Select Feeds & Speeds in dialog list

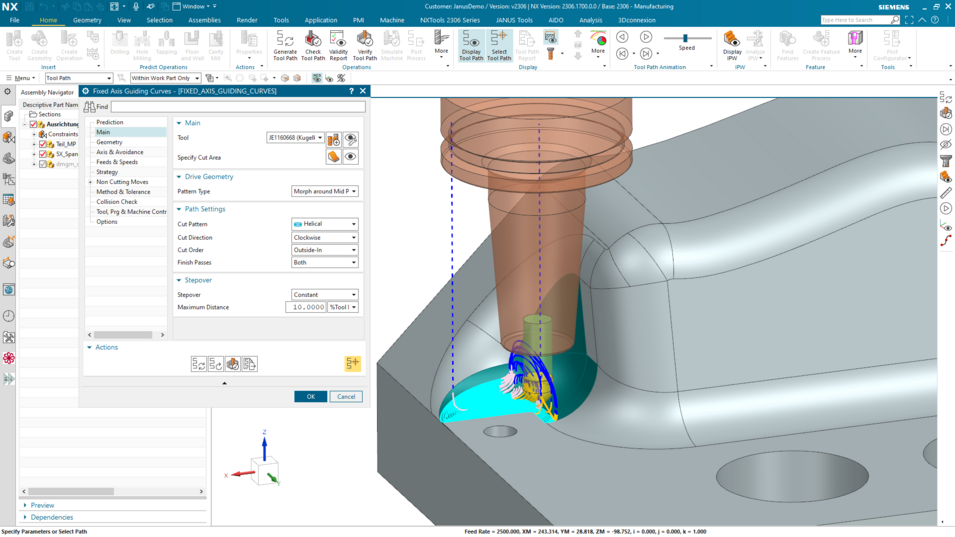click(117, 162)
